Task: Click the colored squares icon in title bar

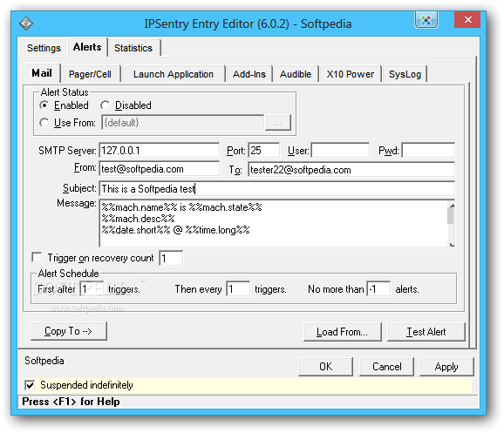Action: (426, 20)
